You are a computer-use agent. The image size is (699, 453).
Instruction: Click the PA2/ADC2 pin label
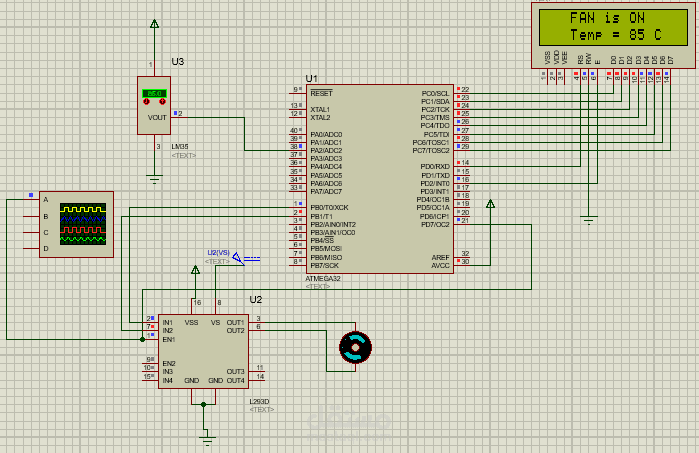pyautogui.click(x=326, y=151)
